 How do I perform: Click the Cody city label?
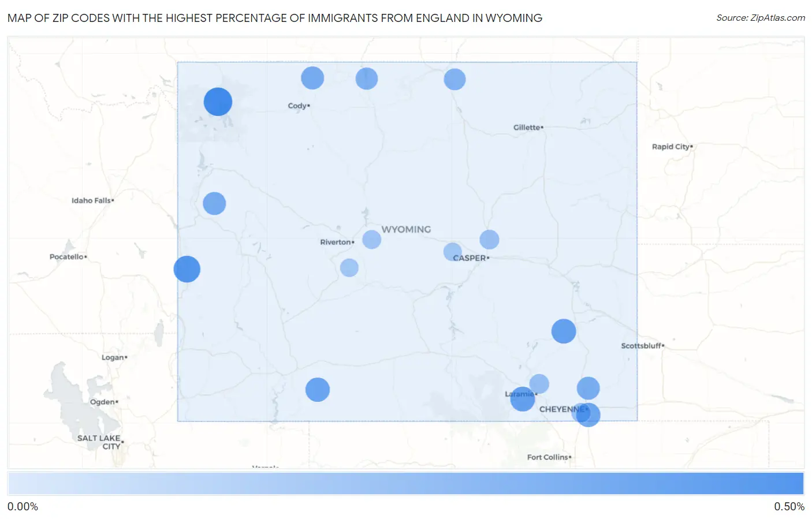tap(299, 106)
